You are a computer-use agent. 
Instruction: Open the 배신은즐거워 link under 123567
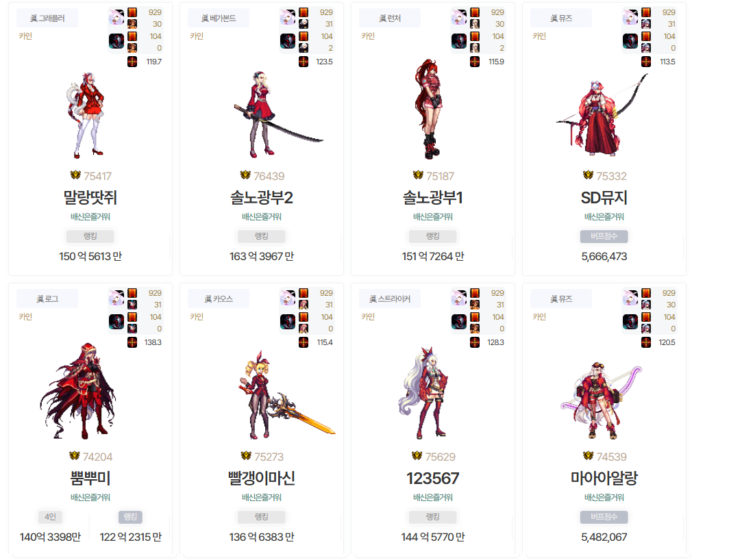(x=433, y=497)
